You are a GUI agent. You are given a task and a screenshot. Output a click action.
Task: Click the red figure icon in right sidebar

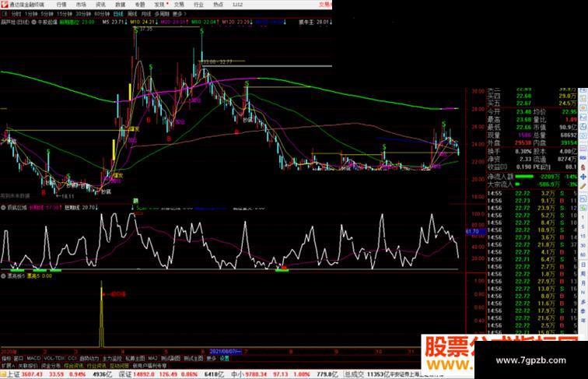583,168
